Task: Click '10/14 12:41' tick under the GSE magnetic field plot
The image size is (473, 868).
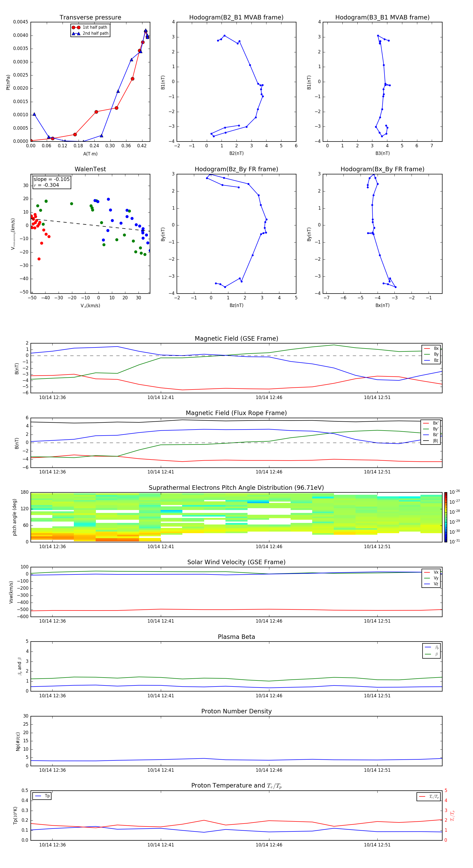Action: 161,398
